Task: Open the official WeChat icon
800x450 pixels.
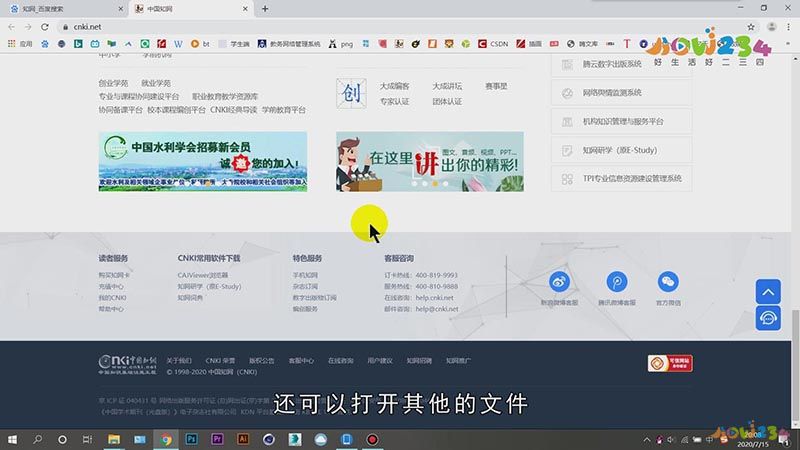Action: [668, 282]
